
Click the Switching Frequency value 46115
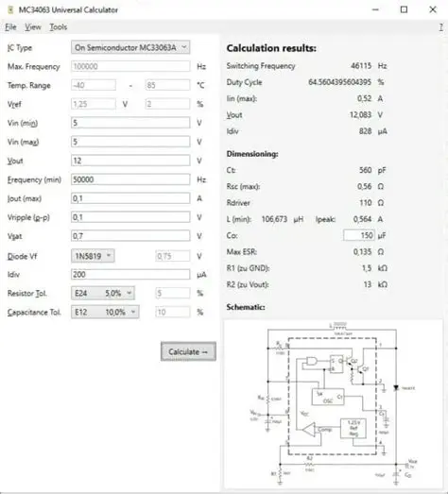(361, 66)
